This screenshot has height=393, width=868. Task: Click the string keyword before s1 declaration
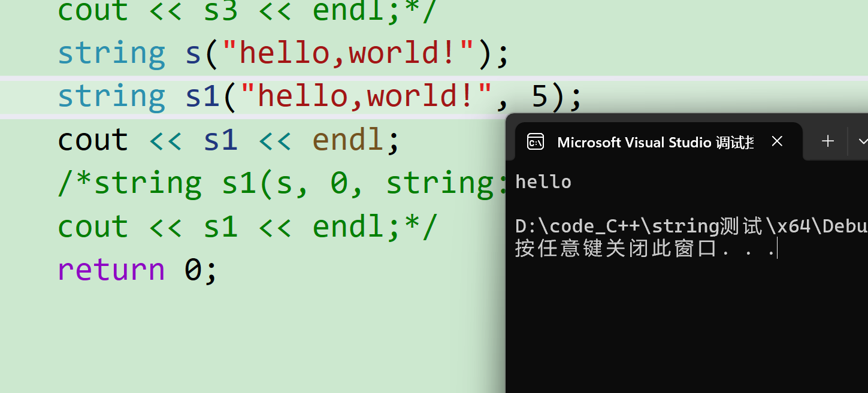click(x=111, y=96)
